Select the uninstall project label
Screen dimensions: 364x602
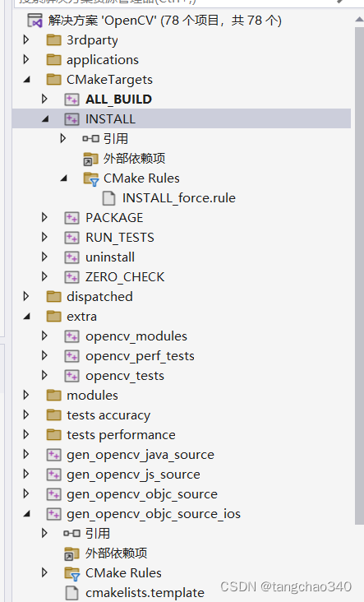pos(110,257)
